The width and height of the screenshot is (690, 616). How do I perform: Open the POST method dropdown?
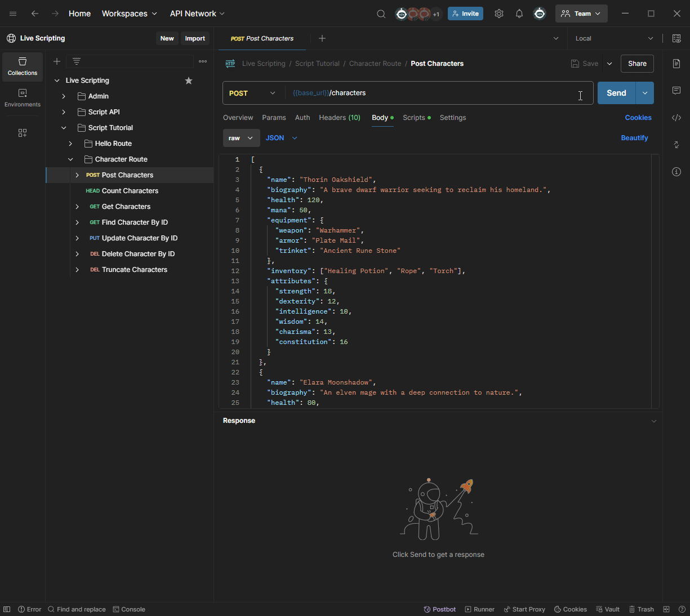click(252, 93)
